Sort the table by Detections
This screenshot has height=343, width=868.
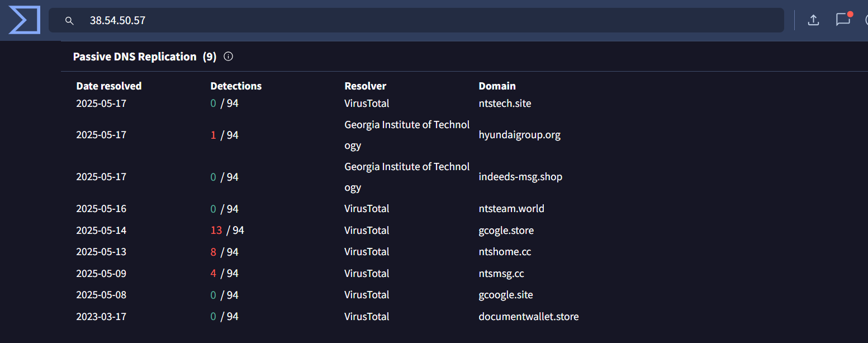point(236,86)
